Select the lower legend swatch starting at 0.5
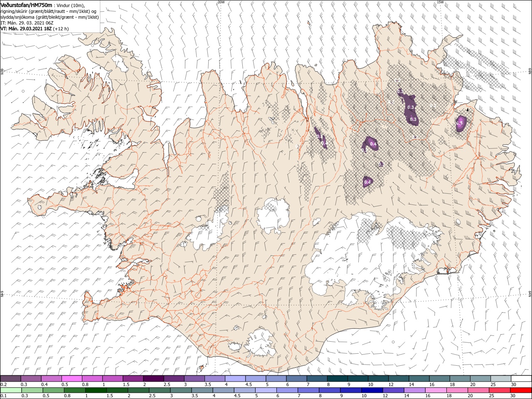Viewport: 532px width, 399px height. [54, 390]
